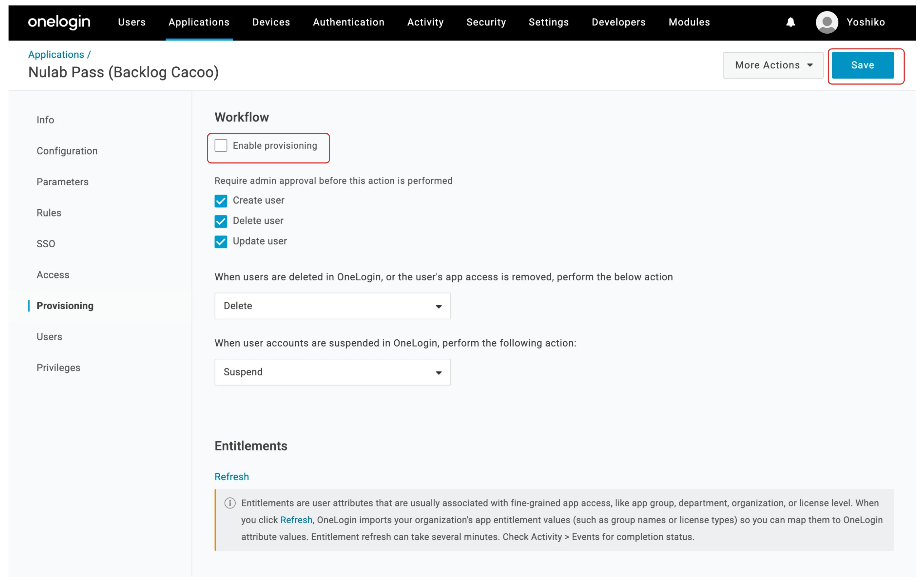924x582 pixels.
Task: Click the Yoshiko username in header
Action: click(866, 22)
